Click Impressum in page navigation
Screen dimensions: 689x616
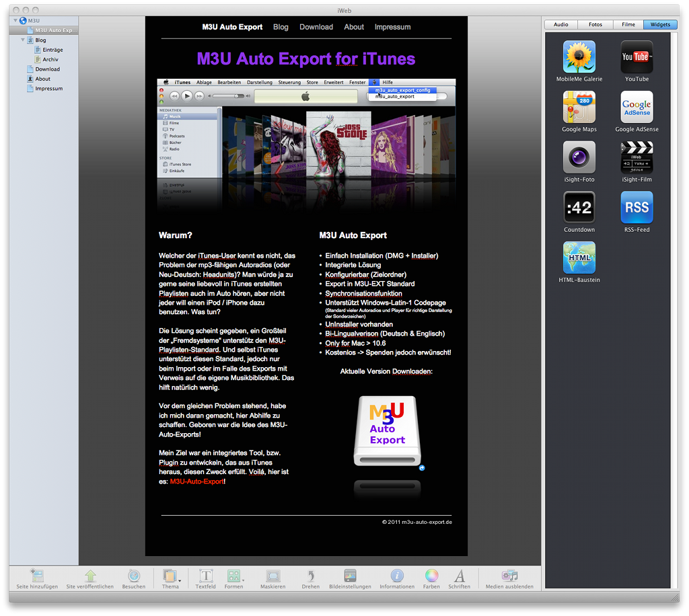(x=392, y=27)
